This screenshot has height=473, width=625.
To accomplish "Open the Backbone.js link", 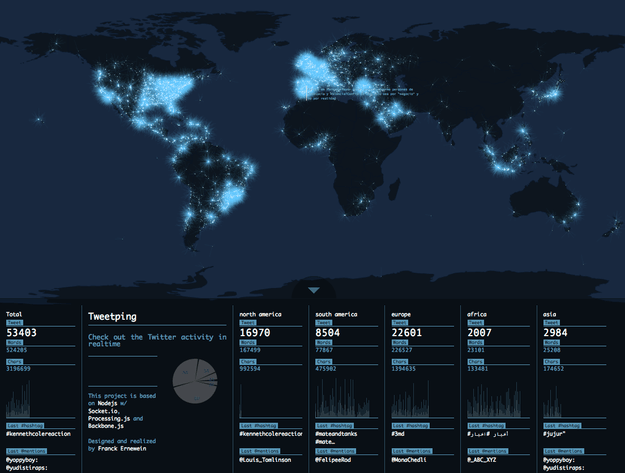I will tap(106, 426).
